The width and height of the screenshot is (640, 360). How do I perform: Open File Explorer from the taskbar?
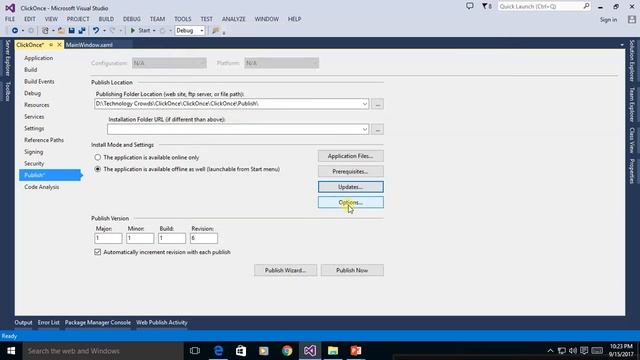(333, 351)
